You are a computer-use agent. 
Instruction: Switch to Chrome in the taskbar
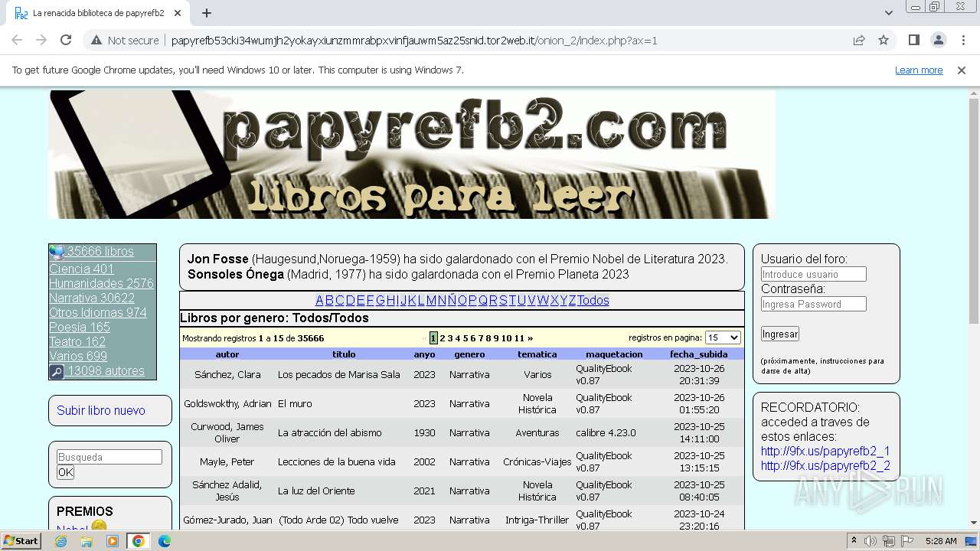pyautogui.click(x=139, y=541)
